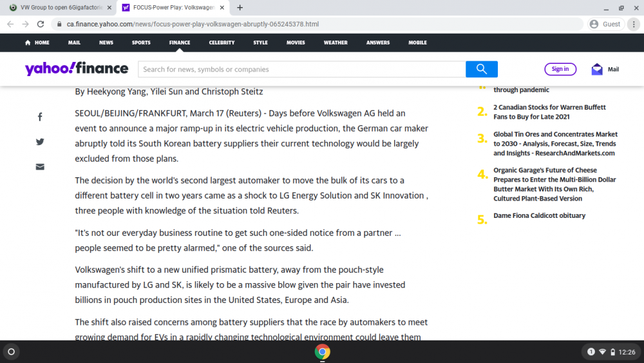The width and height of the screenshot is (644, 363).
Task: Click the browser address bar URL
Action: point(193,25)
